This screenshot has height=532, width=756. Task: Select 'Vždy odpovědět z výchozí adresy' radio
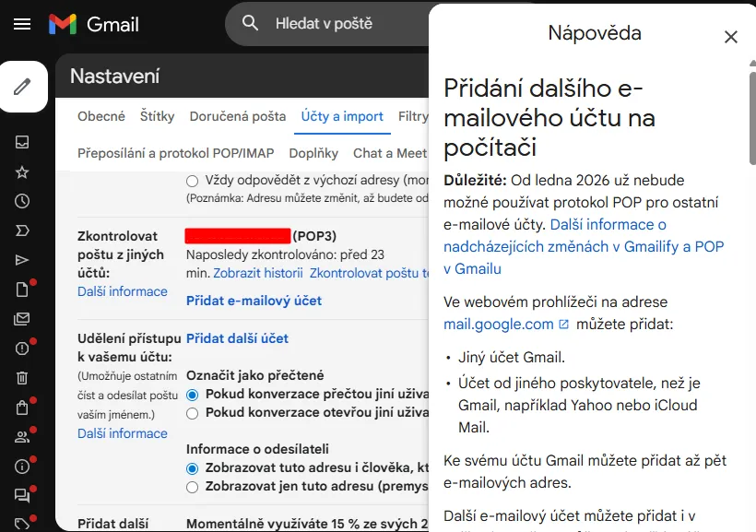[192, 181]
